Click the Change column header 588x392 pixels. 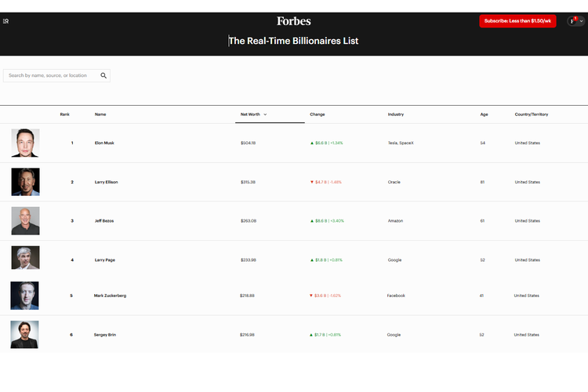318,114
